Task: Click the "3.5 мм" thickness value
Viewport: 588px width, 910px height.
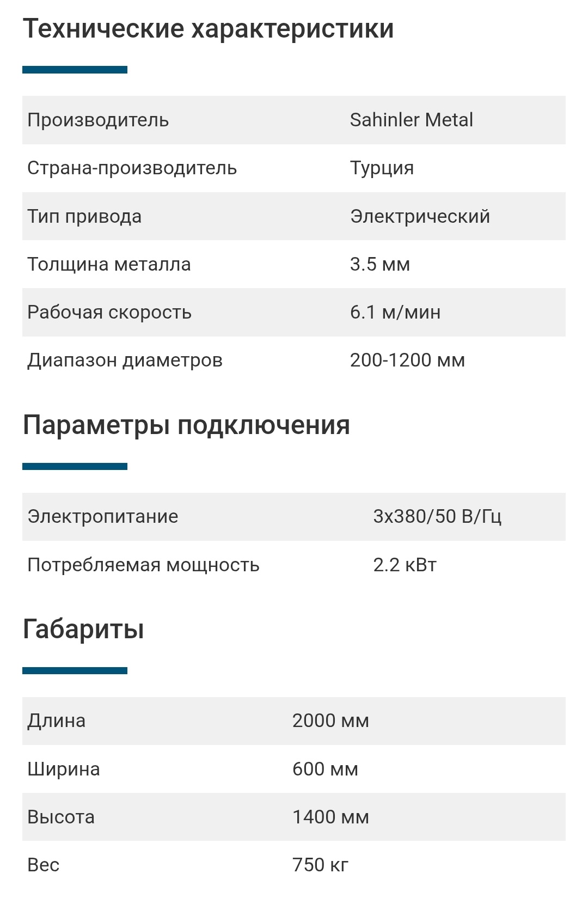Action: pyautogui.click(x=379, y=264)
